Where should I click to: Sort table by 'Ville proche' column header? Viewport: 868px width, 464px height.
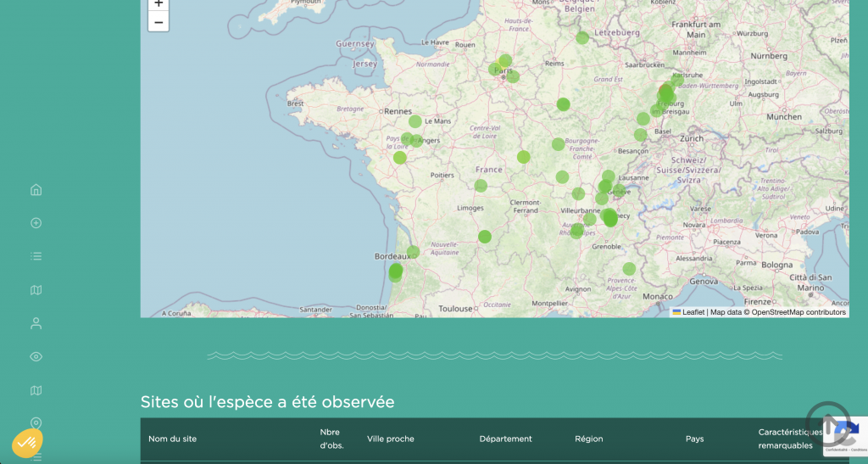coord(390,439)
